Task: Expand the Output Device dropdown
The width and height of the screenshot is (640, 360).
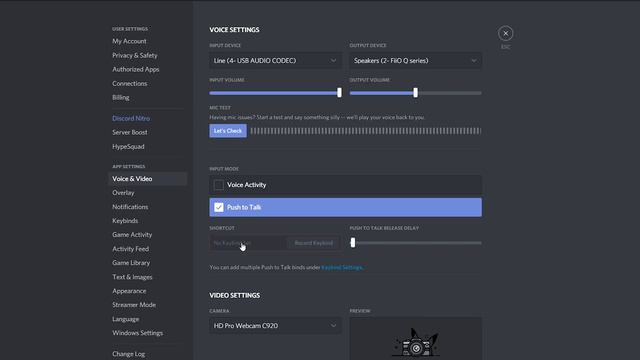Action: click(x=416, y=60)
